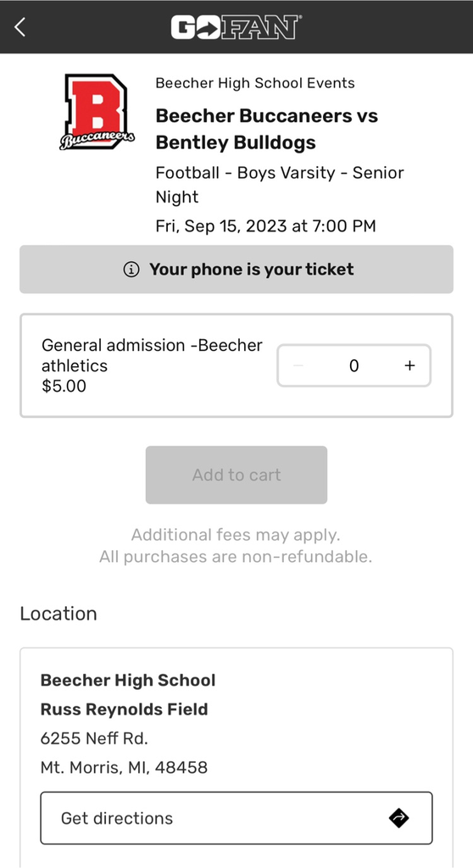Tap the info icon beside ticket notice
Viewport: 473px width, 868px height.
click(131, 270)
